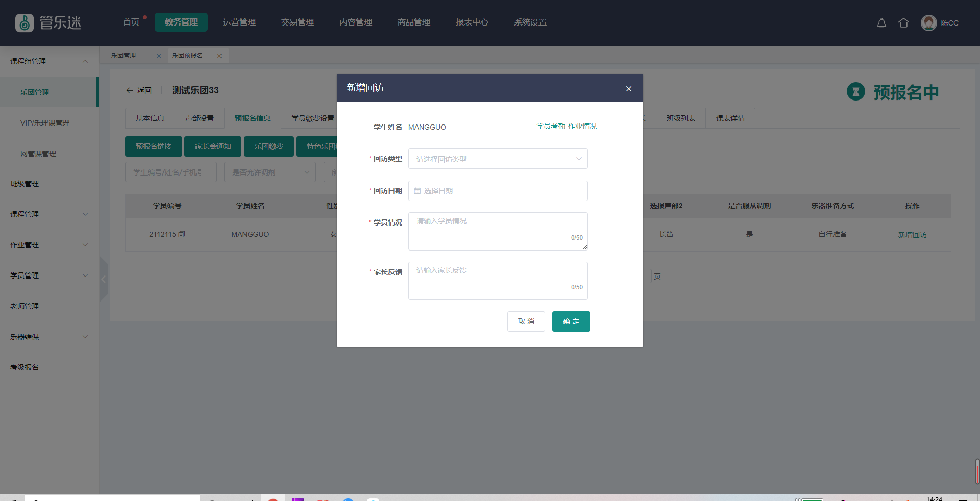Click the notification bell icon
Viewport: 980px width, 501px height.
point(881,23)
